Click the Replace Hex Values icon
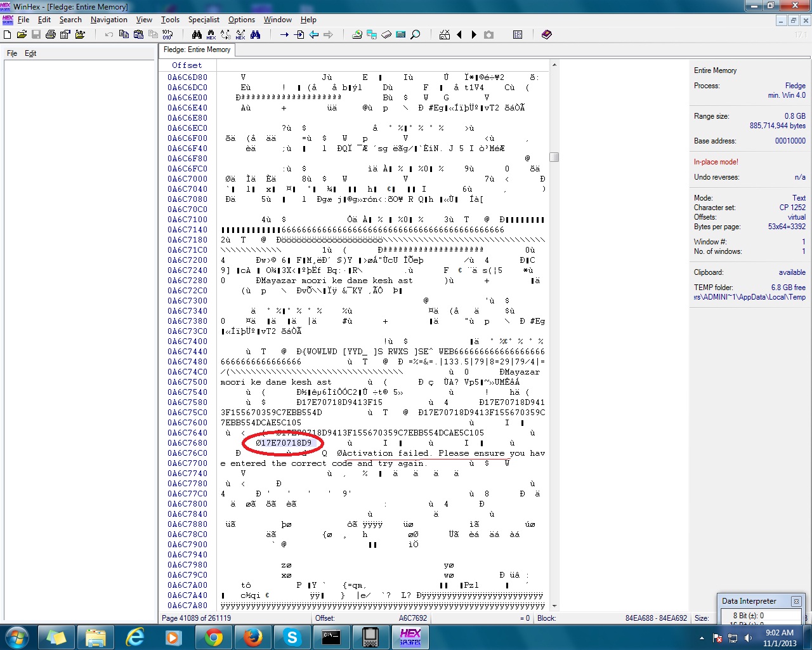This screenshot has height=650, width=812. (240, 34)
